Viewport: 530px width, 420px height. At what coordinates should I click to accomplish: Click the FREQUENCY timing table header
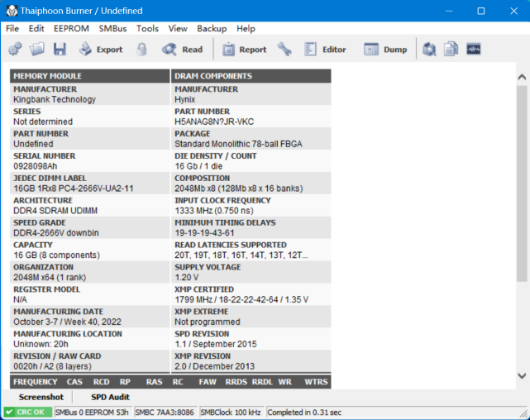pyautogui.click(x=36, y=382)
